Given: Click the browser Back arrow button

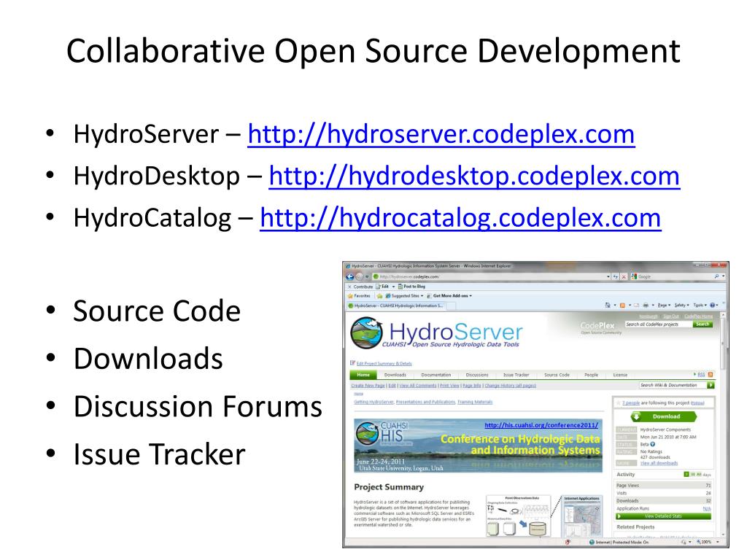Looking at the screenshot, I should [x=350, y=276].
